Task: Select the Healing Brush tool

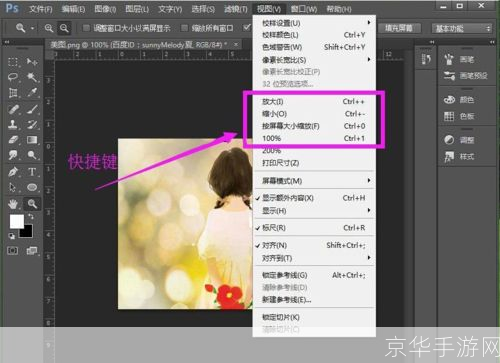Action: pyautogui.click(x=13, y=109)
